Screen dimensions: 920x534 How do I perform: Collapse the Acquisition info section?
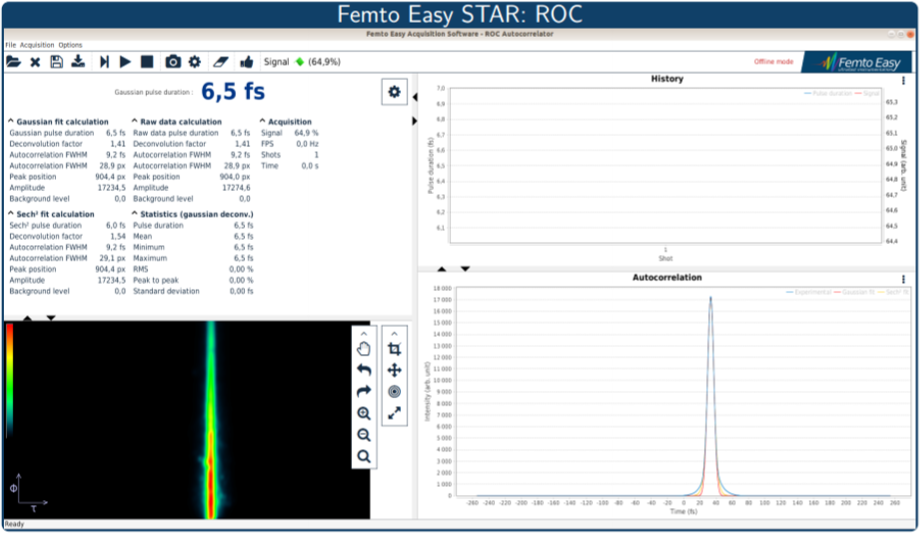click(x=263, y=122)
